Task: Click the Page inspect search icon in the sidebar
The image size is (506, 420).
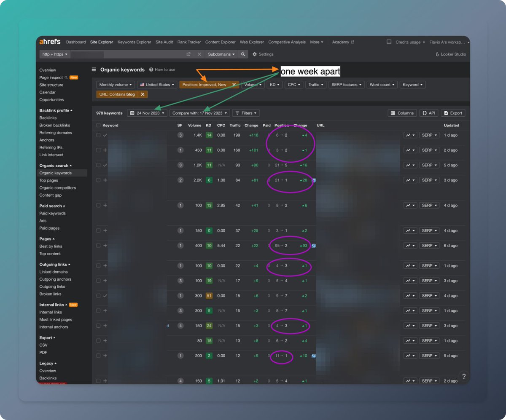Action: 66,78
